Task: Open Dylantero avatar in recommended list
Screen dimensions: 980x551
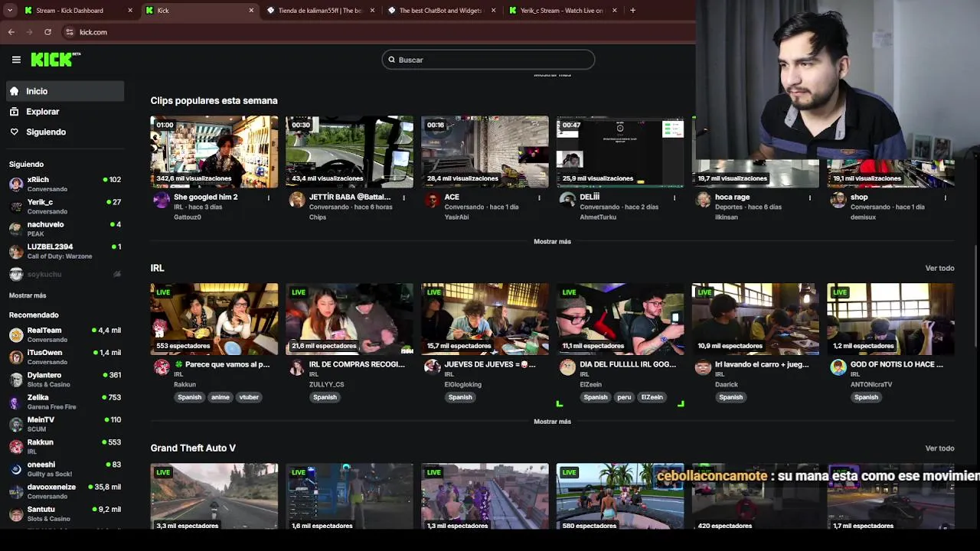Action: click(x=16, y=380)
